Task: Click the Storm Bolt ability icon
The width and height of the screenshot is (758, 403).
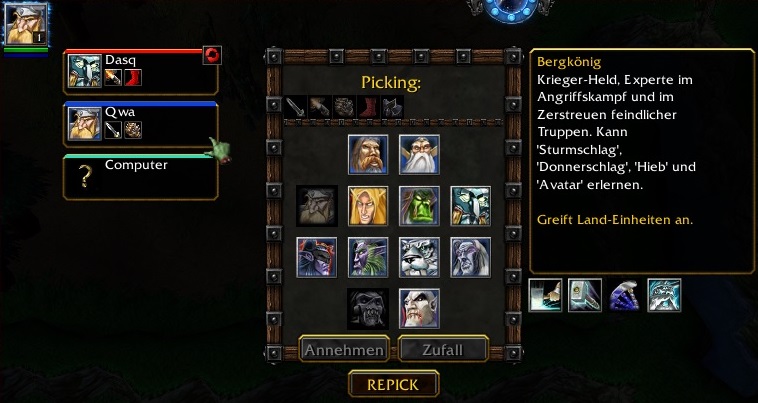Action: pyautogui.click(x=545, y=295)
